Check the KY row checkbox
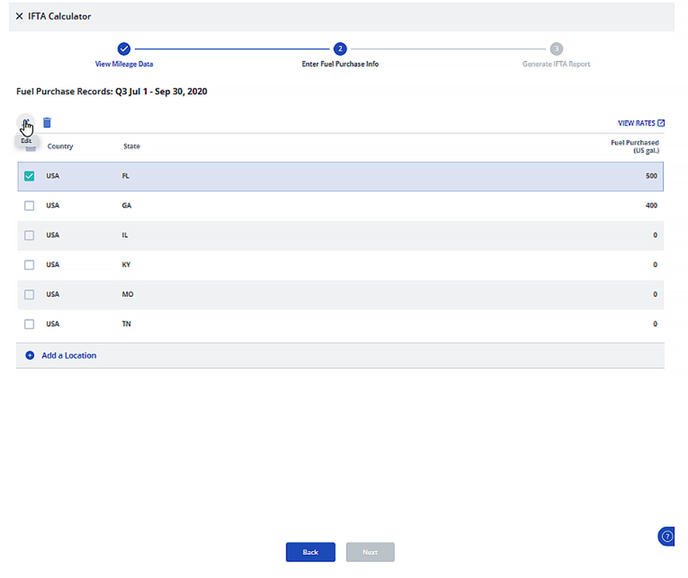Screen dimensions: 688x578 pyautogui.click(x=29, y=265)
